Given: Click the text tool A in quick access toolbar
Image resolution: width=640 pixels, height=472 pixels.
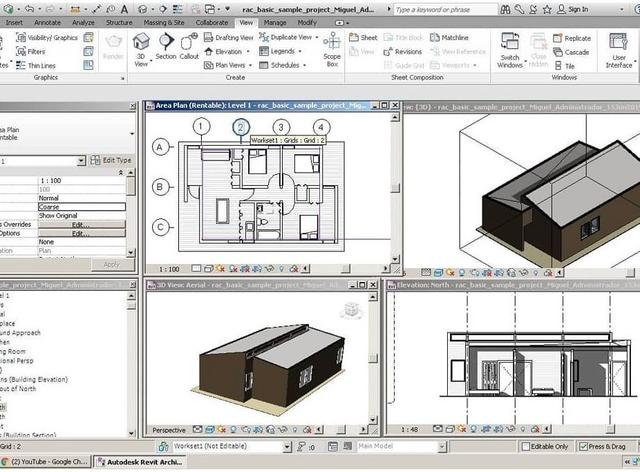Looking at the screenshot, I should click(124, 9).
